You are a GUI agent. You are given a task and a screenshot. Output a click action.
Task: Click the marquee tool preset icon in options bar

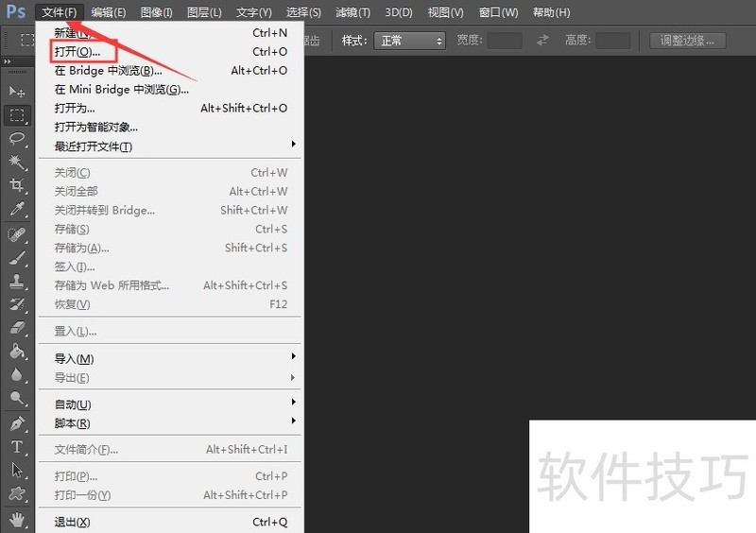pos(27,40)
